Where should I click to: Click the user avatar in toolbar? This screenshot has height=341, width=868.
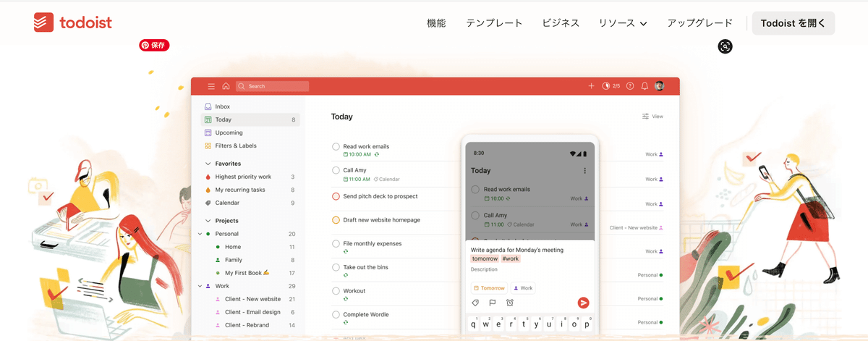point(659,86)
